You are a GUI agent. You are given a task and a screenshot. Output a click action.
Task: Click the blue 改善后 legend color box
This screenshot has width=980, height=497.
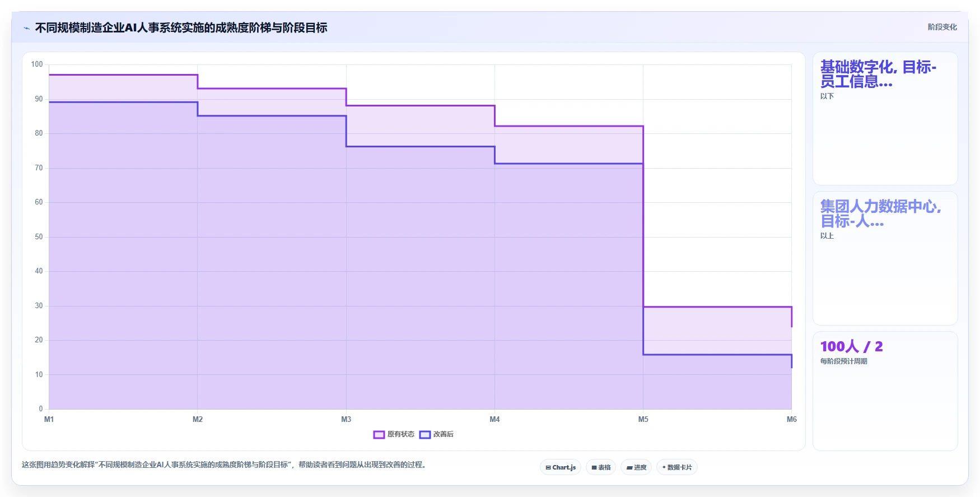pyautogui.click(x=425, y=434)
